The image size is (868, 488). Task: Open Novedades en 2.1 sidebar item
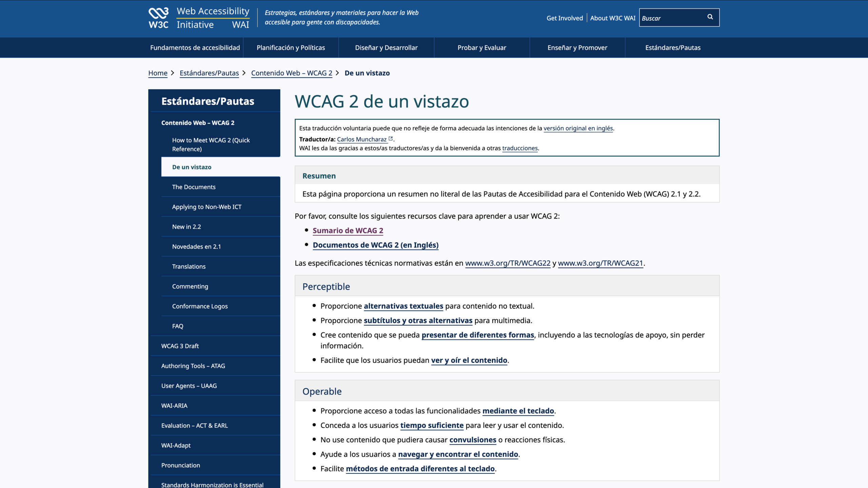tap(221, 246)
